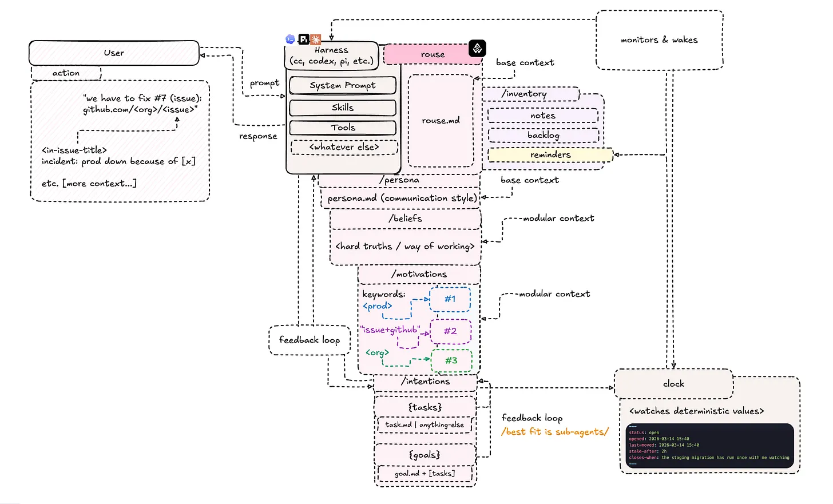Viewport: 833px width, 504px height.
Task: Click the clock box
Action: point(673,384)
